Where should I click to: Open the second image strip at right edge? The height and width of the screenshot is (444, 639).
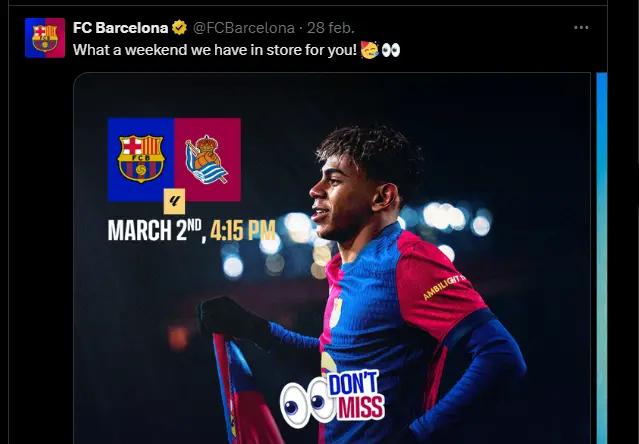[x=602, y=258]
